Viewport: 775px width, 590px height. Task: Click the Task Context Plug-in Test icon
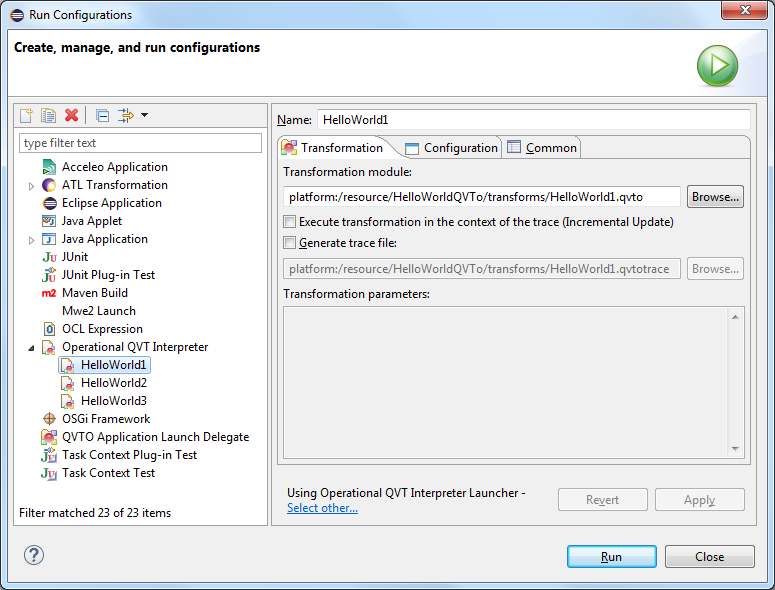pyautogui.click(x=49, y=455)
